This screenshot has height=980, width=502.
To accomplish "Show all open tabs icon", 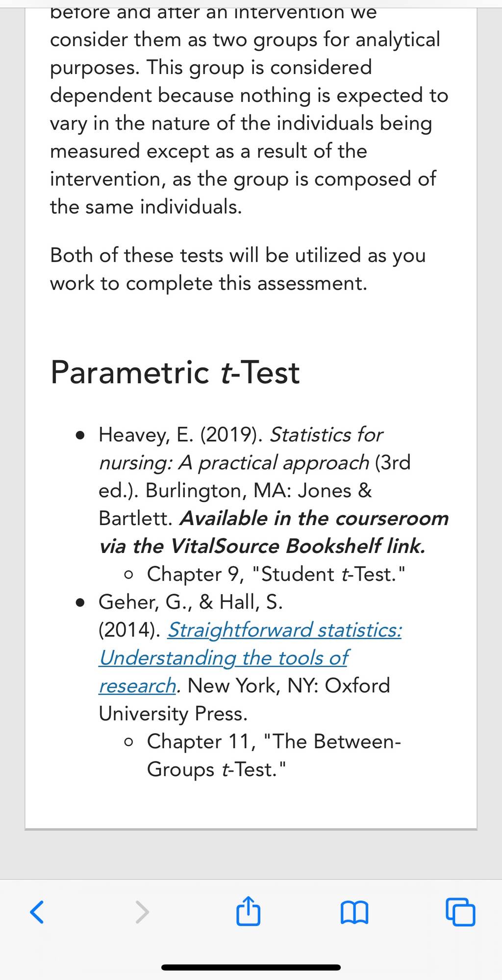I will (x=460, y=912).
